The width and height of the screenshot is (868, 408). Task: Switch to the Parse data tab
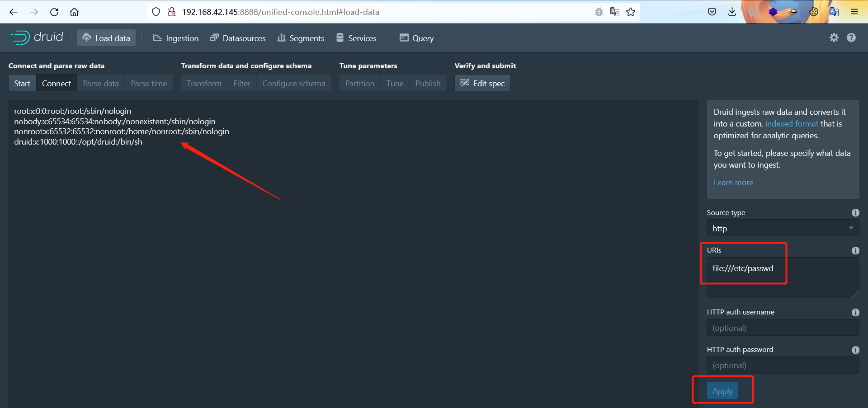[x=100, y=83]
